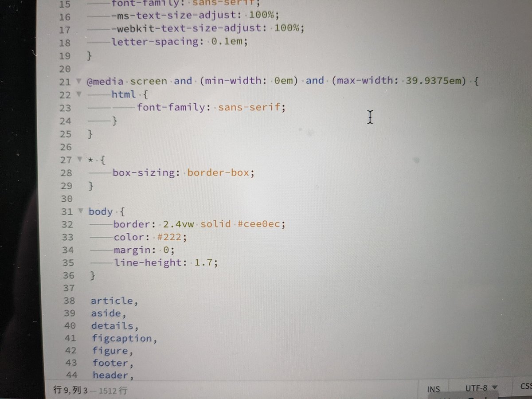This screenshot has width=532, height=399.
Task: Click line number 30 in the gutter
Action: 66,198
